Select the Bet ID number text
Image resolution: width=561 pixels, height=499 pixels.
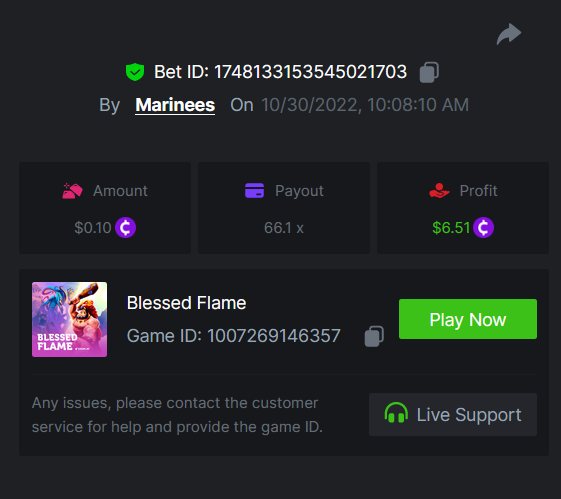coord(310,72)
